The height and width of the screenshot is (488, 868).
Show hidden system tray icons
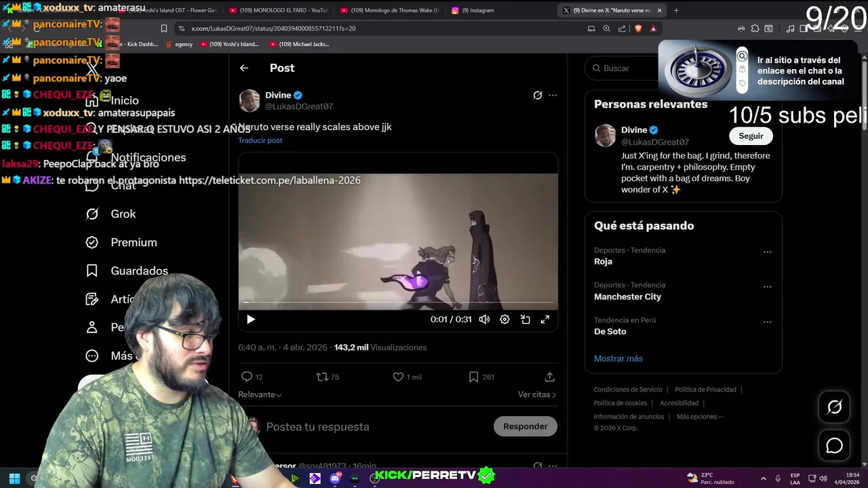(763, 479)
